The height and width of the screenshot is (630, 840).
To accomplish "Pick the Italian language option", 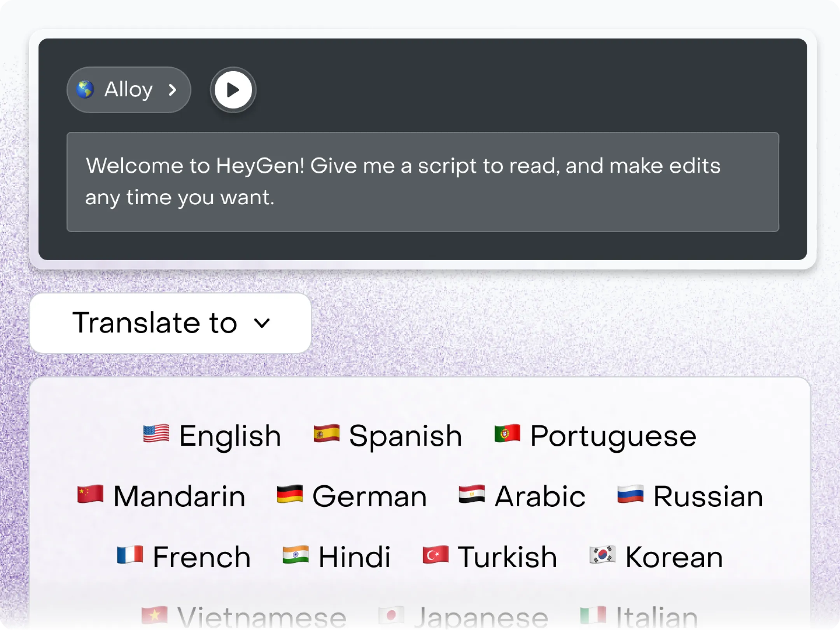I will 657,617.
